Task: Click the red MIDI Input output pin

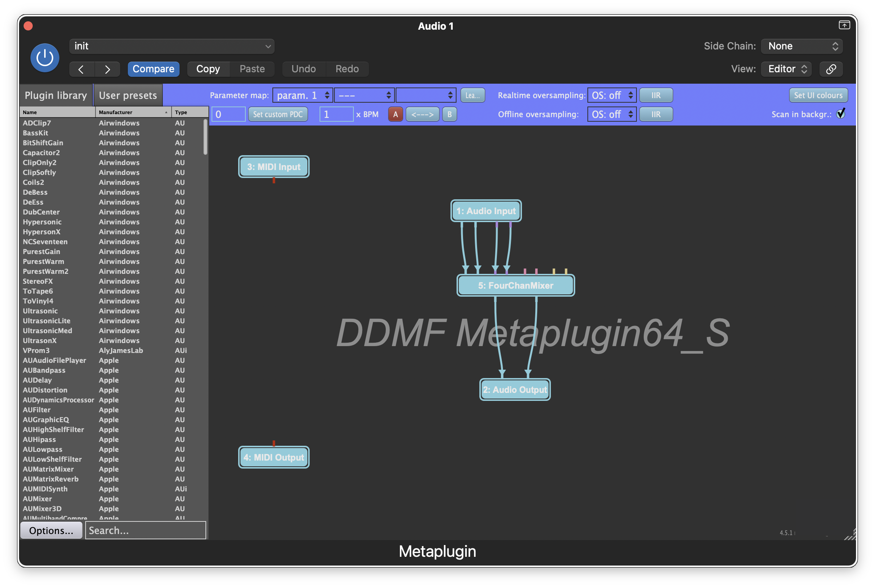Action: pos(274,180)
